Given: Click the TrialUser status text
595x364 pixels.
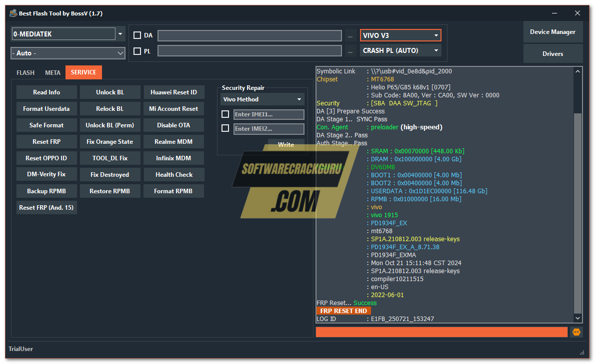Looking at the screenshot, I should coord(21,349).
